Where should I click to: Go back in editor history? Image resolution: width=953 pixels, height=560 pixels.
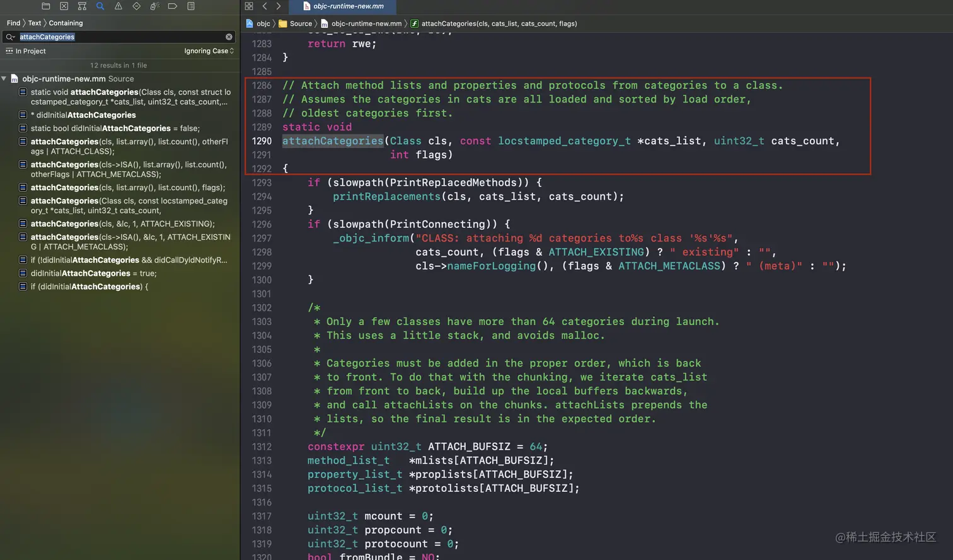coord(265,6)
